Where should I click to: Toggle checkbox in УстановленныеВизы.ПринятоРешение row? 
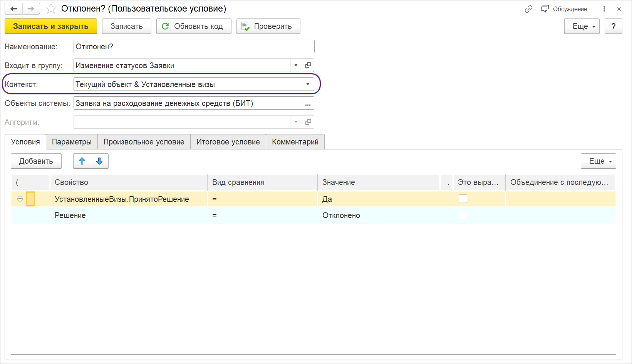(463, 199)
